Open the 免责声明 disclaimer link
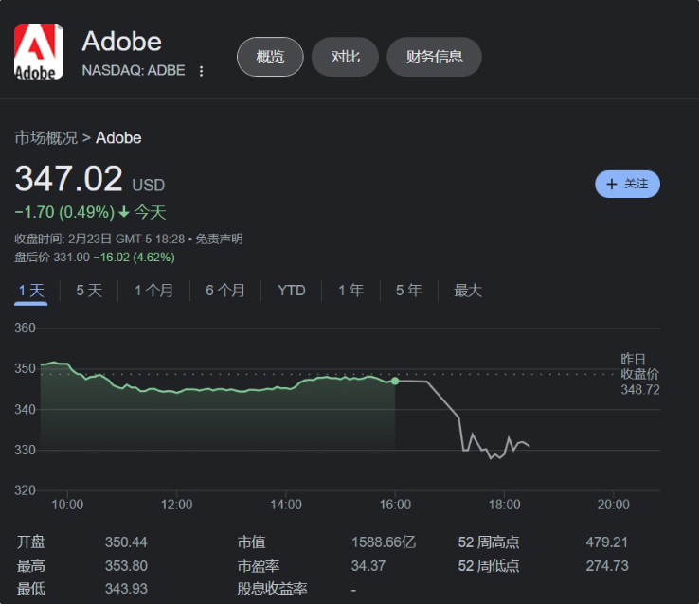The width and height of the screenshot is (700, 604). pos(220,239)
